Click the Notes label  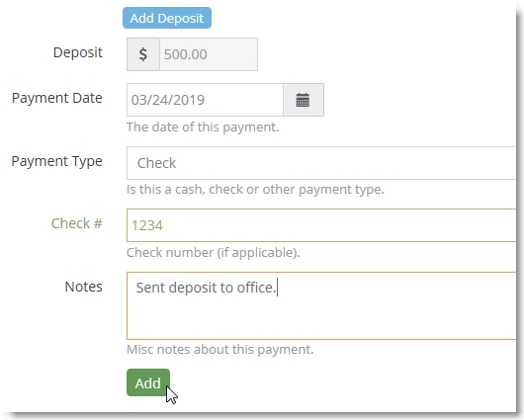click(84, 287)
